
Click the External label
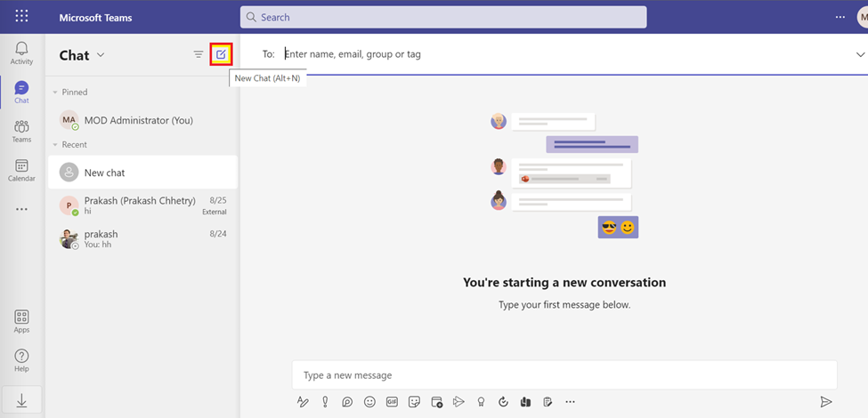tap(215, 212)
